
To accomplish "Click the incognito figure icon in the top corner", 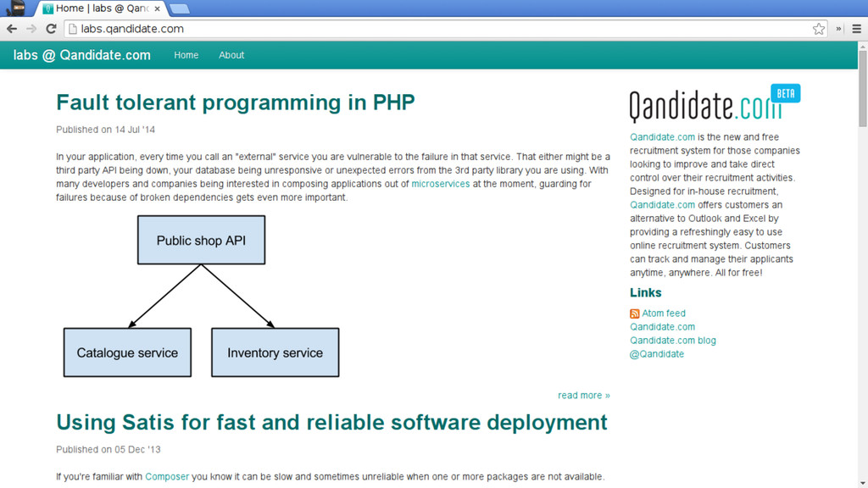I will tap(15, 8).
